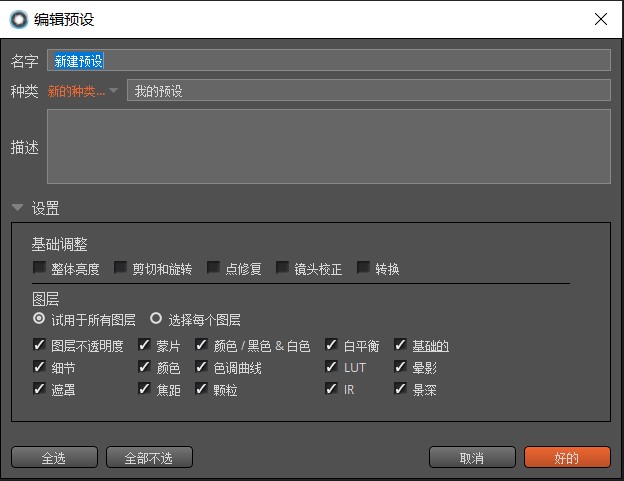Uncheck the 基础的 checkbox
The width and height of the screenshot is (624, 481).
(400, 345)
